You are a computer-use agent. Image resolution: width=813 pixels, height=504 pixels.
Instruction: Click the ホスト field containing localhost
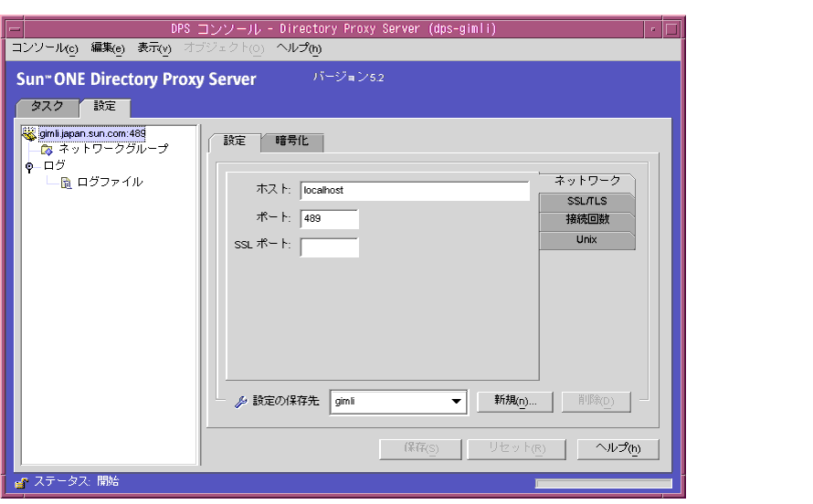[415, 191]
